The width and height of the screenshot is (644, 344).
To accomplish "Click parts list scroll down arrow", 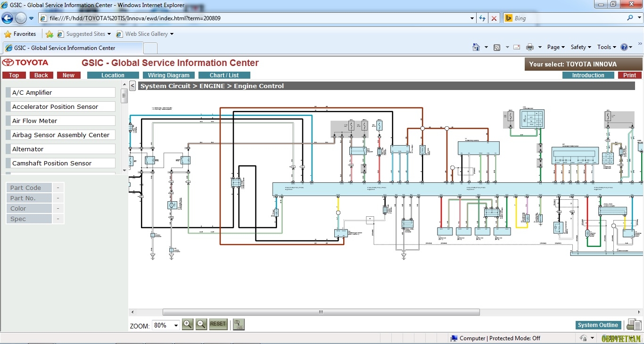I will (124, 170).
